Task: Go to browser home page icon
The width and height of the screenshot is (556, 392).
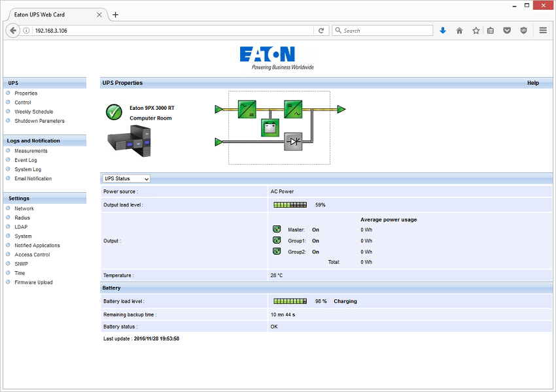Action: coord(459,31)
